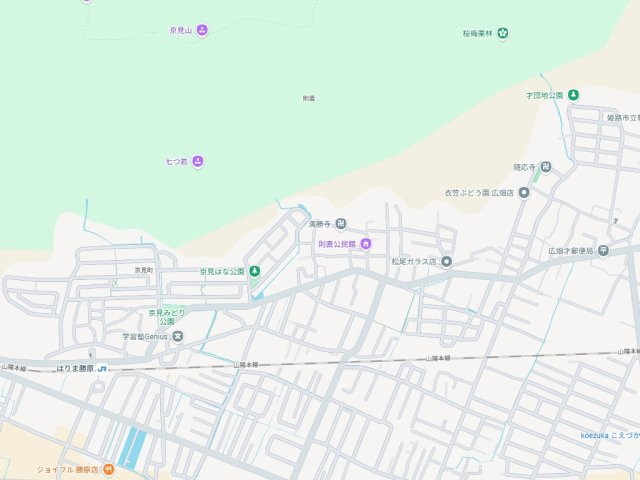Select the ジョイフル 勝原店 restaurant pin

pos(108,469)
